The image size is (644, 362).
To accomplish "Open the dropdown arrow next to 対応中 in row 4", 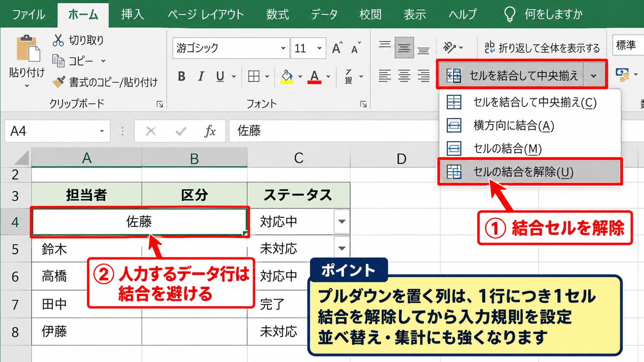I will 342,222.
